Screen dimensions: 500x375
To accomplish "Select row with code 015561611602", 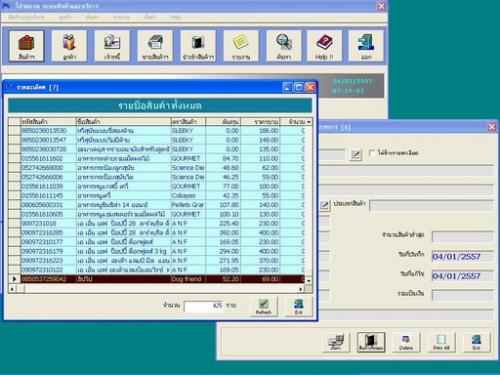I will [x=163, y=158].
